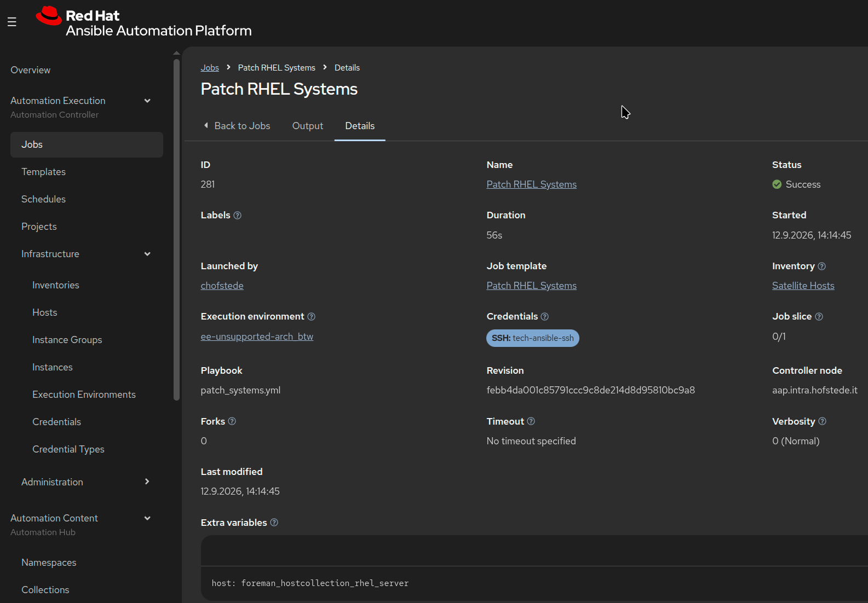This screenshot has height=603, width=868.
Task: Switch to the Output tab
Action: tap(308, 126)
